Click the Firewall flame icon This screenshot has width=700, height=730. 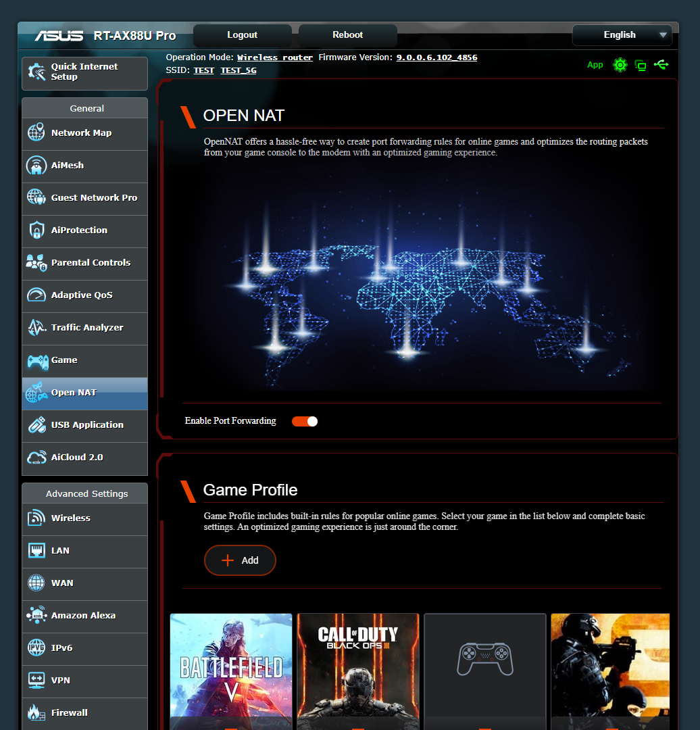pyautogui.click(x=36, y=712)
